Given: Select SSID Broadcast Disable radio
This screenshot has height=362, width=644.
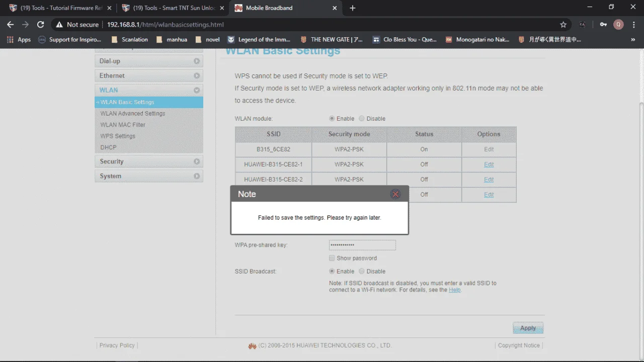Looking at the screenshot, I should point(362,271).
